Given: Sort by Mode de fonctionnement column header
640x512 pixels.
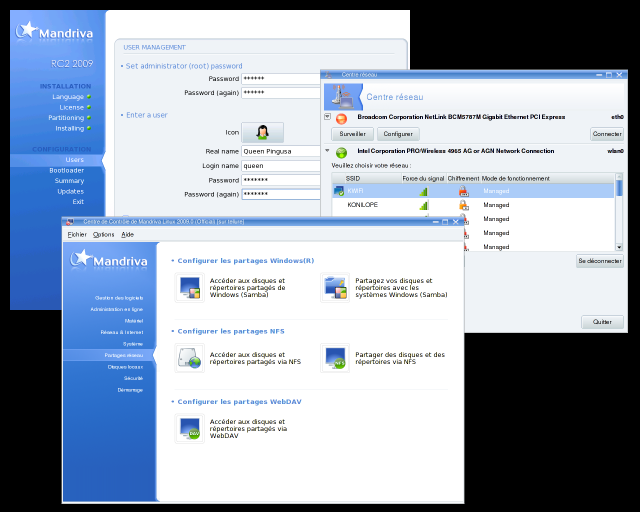Looking at the screenshot, I should point(547,178).
